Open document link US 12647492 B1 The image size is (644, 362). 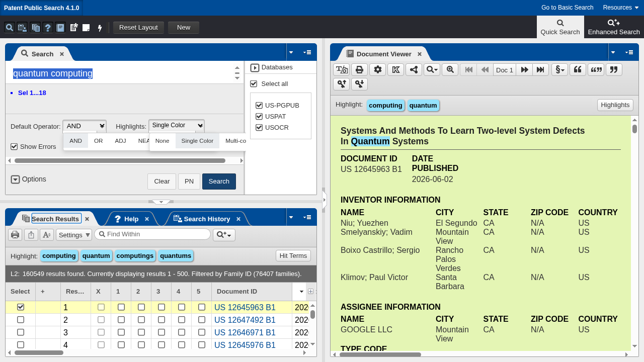pos(245,320)
